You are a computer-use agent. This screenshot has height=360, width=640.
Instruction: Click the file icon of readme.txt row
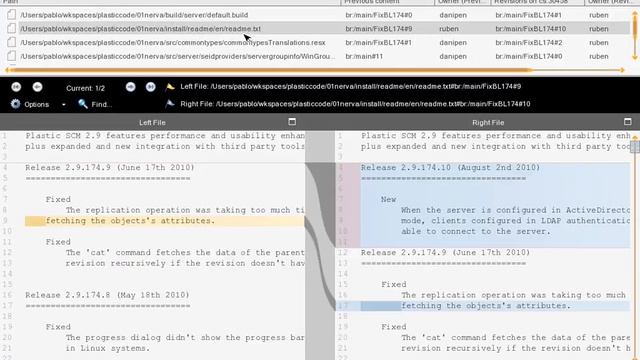(x=11, y=29)
